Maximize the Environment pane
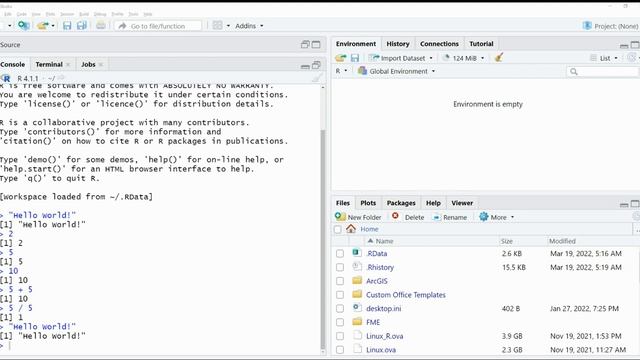The height and width of the screenshot is (360, 640). coord(635,44)
